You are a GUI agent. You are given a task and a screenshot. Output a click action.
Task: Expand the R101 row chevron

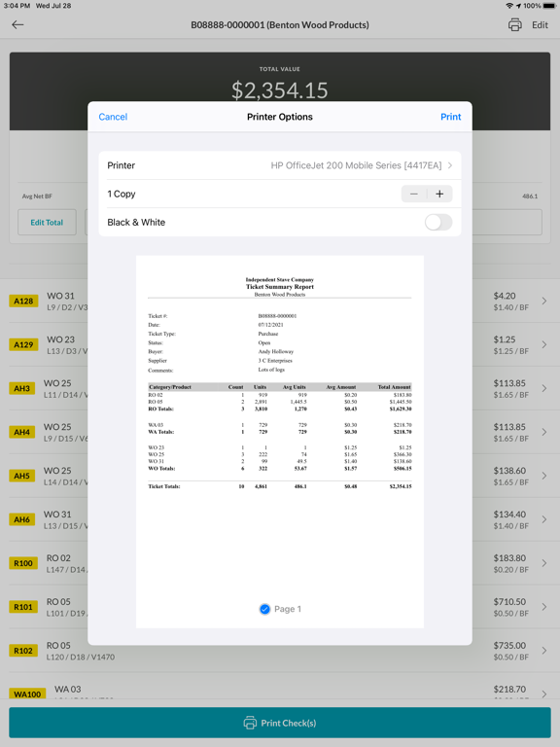click(543, 607)
